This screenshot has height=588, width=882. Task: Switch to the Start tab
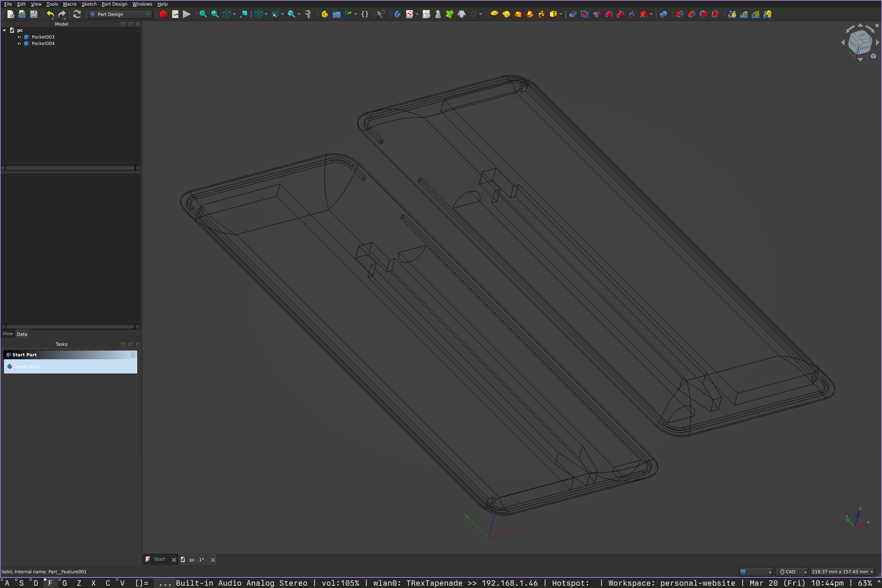click(159, 559)
